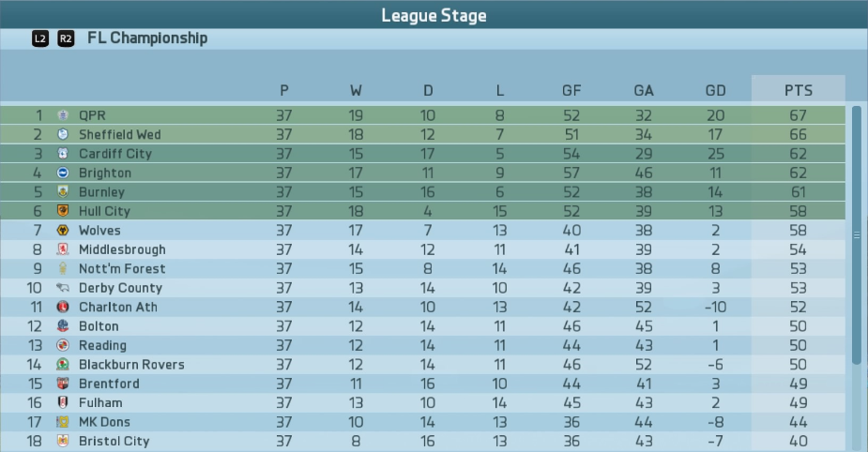
Task: Switch to previous league with L2 button
Action: tap(39, 38)
